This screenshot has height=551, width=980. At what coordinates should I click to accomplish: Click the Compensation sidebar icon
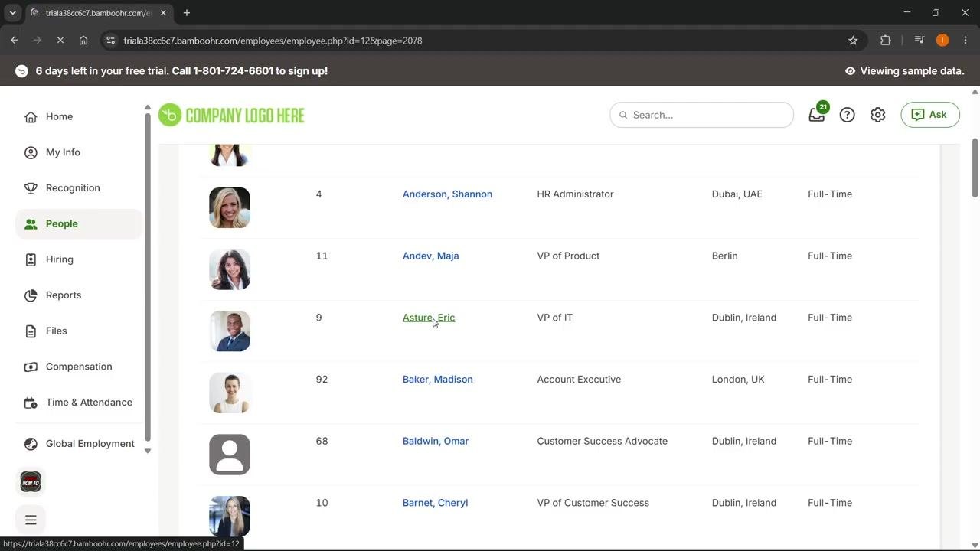pyautogui.click(x=31, y=367)
